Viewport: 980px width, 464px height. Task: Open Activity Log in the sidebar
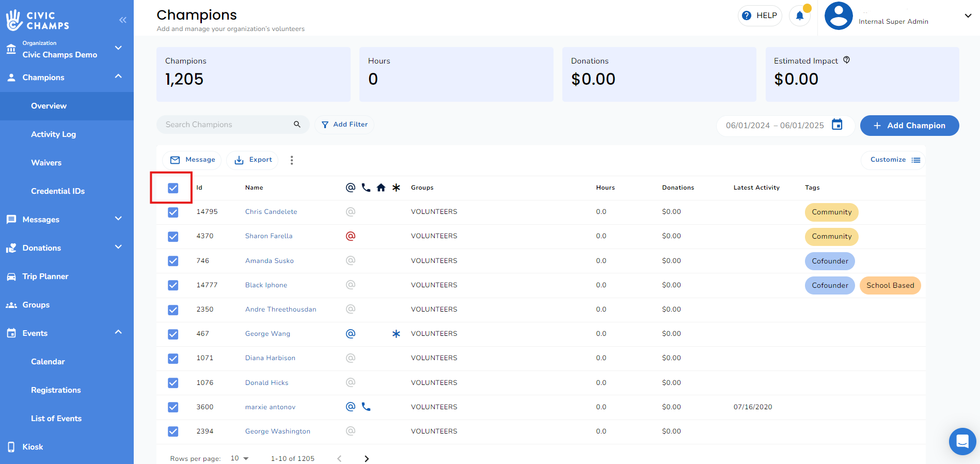pos(53,134)
